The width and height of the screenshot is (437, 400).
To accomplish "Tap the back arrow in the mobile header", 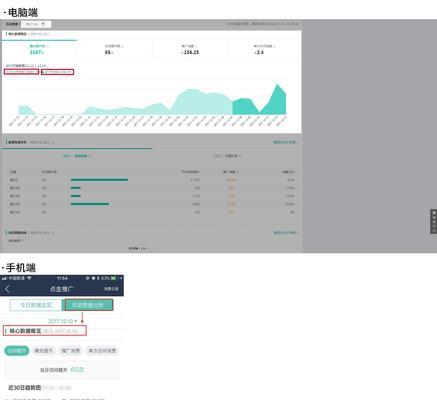I will 7,289.
